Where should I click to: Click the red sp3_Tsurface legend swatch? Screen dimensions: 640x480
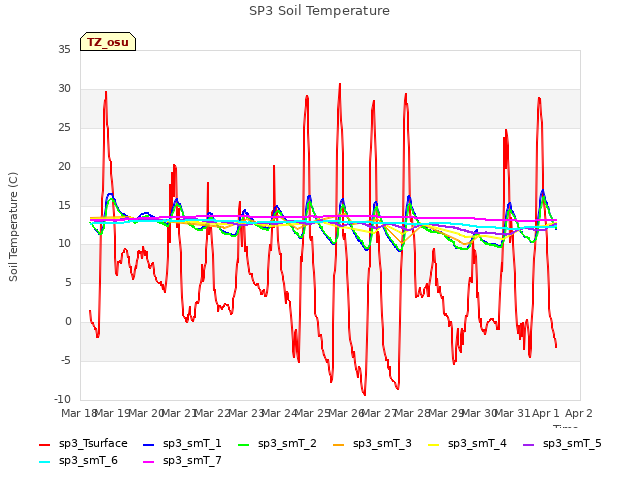[44, 444]
